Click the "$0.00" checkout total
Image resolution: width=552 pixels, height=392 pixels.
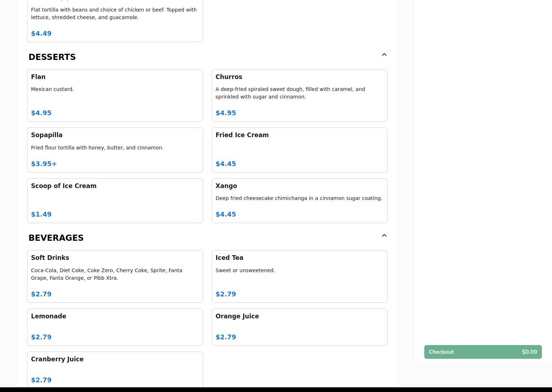(529, 352)
